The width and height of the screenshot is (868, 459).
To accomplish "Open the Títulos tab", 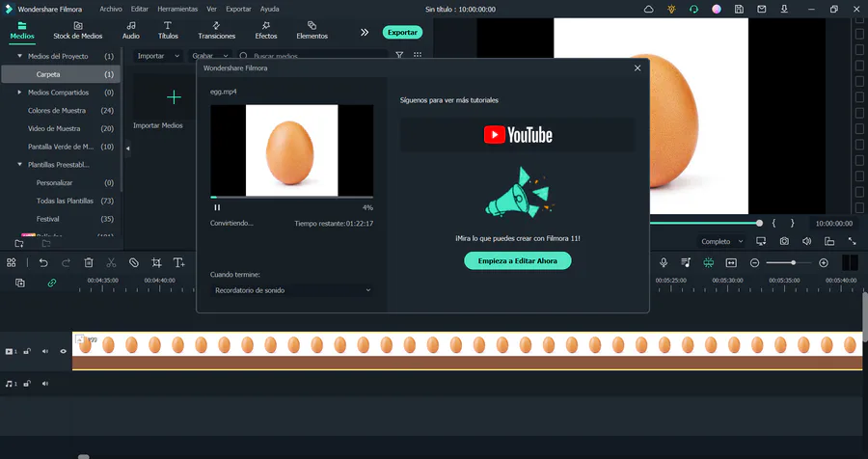I will click(x=168, y=31).
